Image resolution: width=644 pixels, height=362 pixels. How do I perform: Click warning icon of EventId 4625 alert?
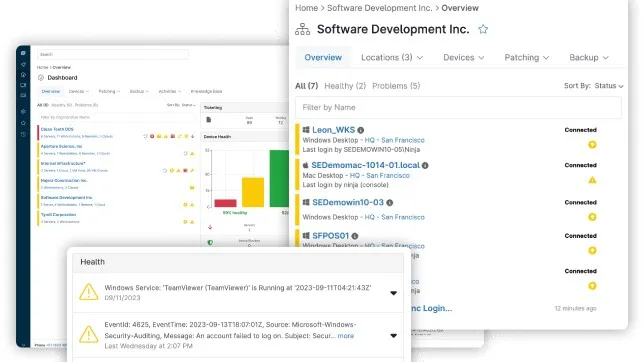89,334
